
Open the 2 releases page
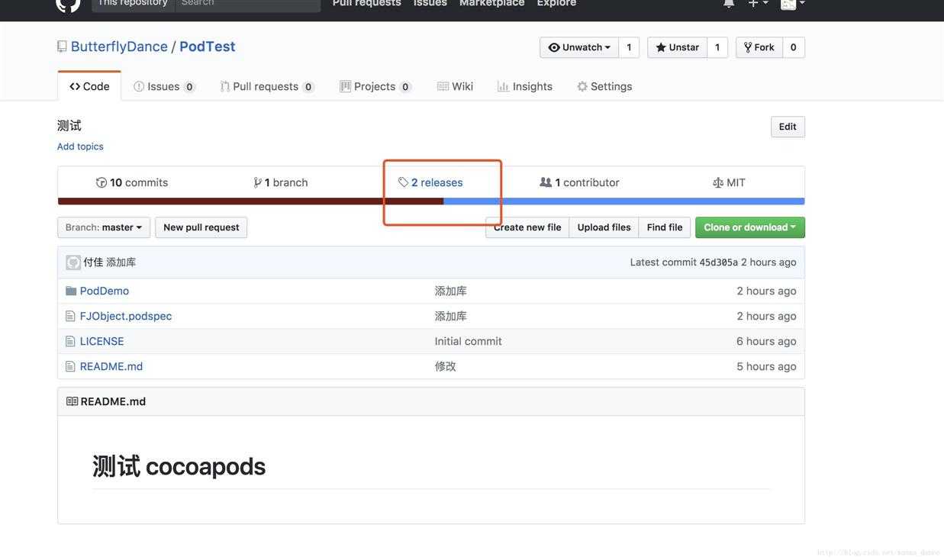[430, 182]
